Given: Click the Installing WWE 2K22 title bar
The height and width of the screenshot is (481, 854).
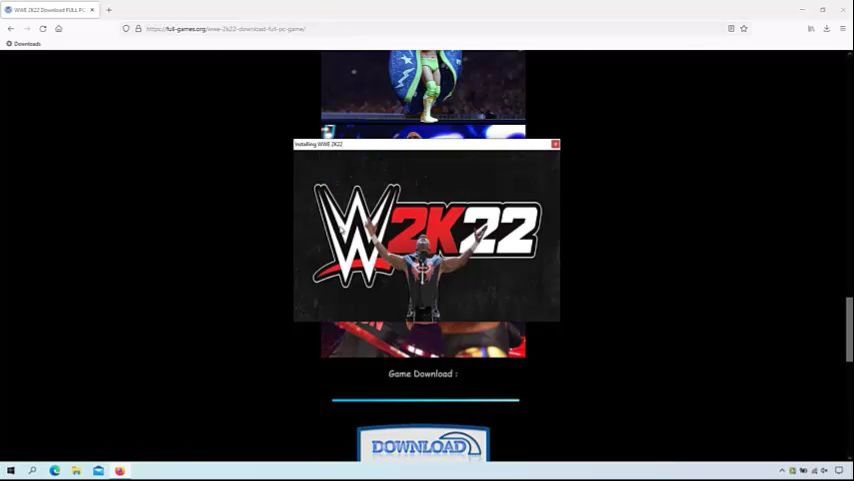Looking at the screenshot, I should pos(422,144).
